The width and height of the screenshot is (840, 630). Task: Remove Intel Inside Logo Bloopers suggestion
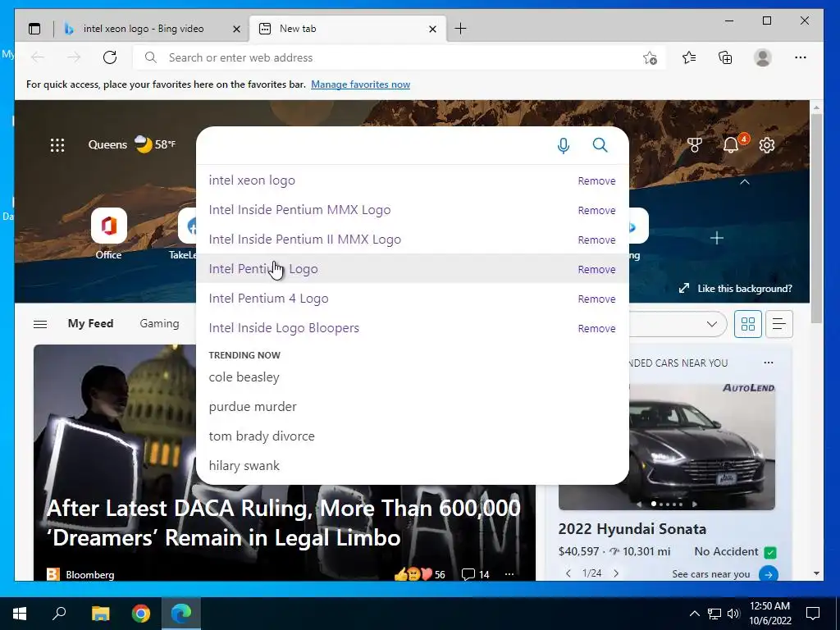tap(596, 328)
